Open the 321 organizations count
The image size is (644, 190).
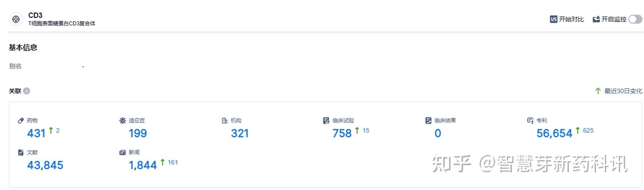click(240, 133)
